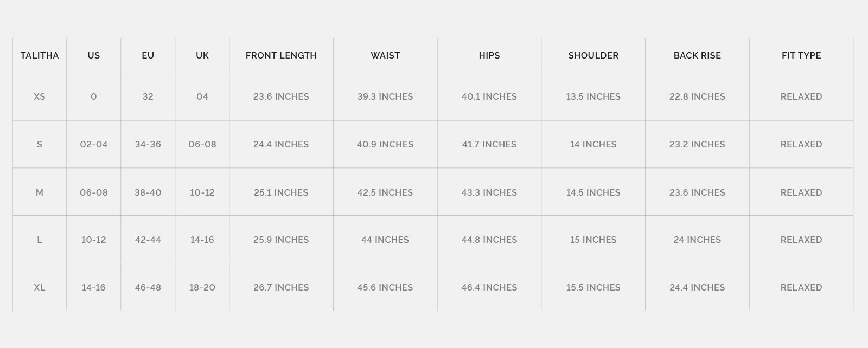868x348 pixels.
Task: Click EU size 38-40 cell
Action: (148, 192)
